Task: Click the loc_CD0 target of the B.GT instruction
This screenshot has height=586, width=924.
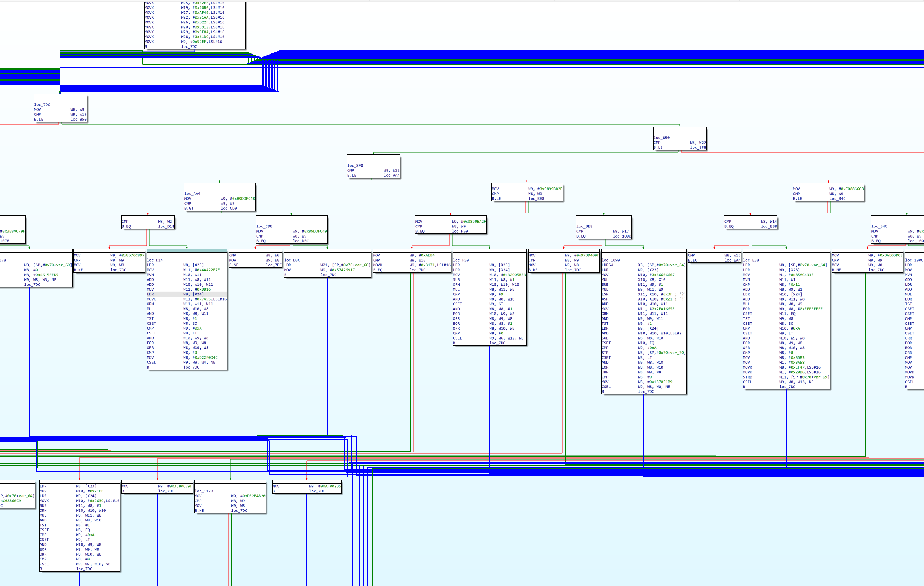Action: coord(228,209)
